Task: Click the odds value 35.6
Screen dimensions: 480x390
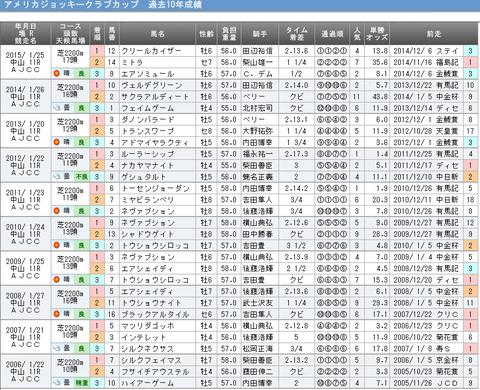Action: [380, 62]
